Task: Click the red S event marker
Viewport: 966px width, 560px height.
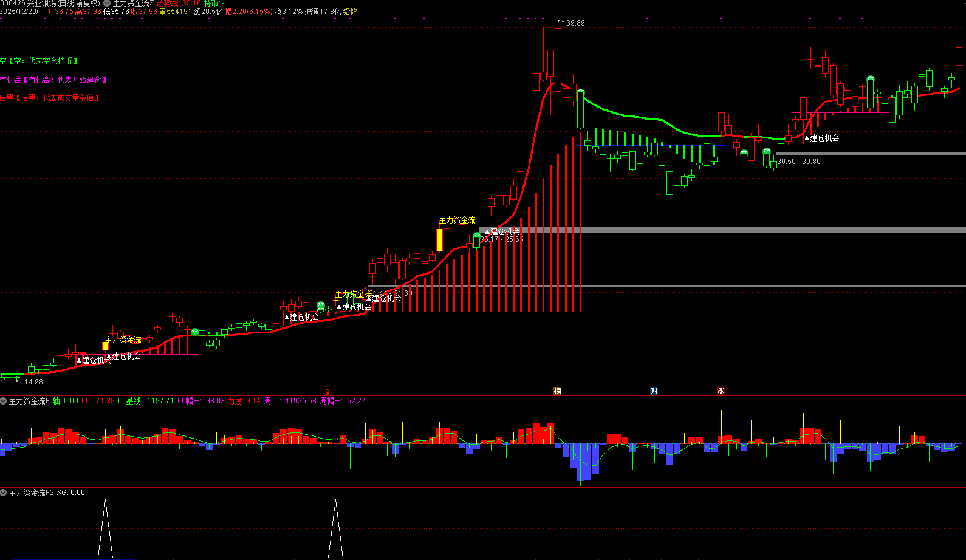Action: tap(327, 391)
